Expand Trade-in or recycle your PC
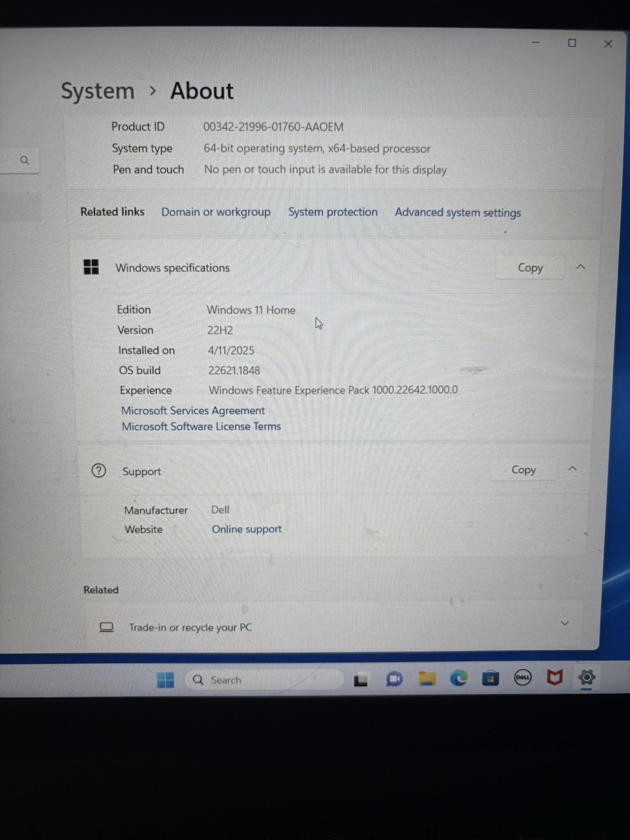 (565, 623)
